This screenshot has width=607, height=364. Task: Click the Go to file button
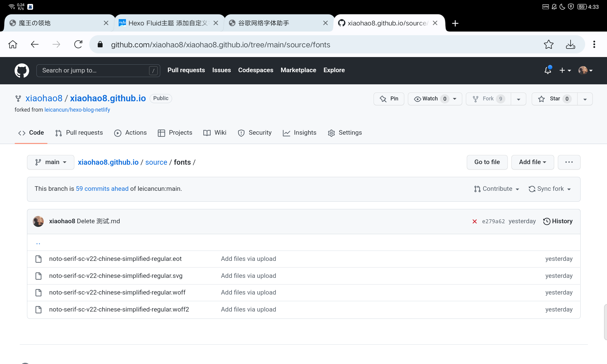point(487,162)
